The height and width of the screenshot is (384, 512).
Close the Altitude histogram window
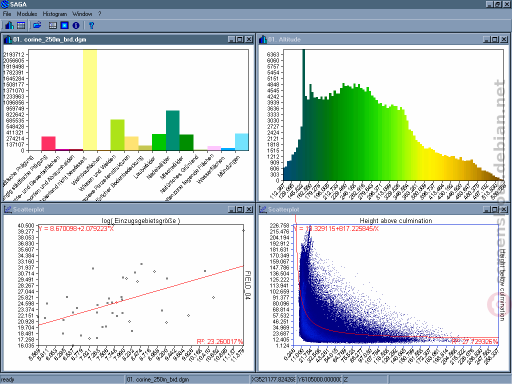[x=504, y=39]
